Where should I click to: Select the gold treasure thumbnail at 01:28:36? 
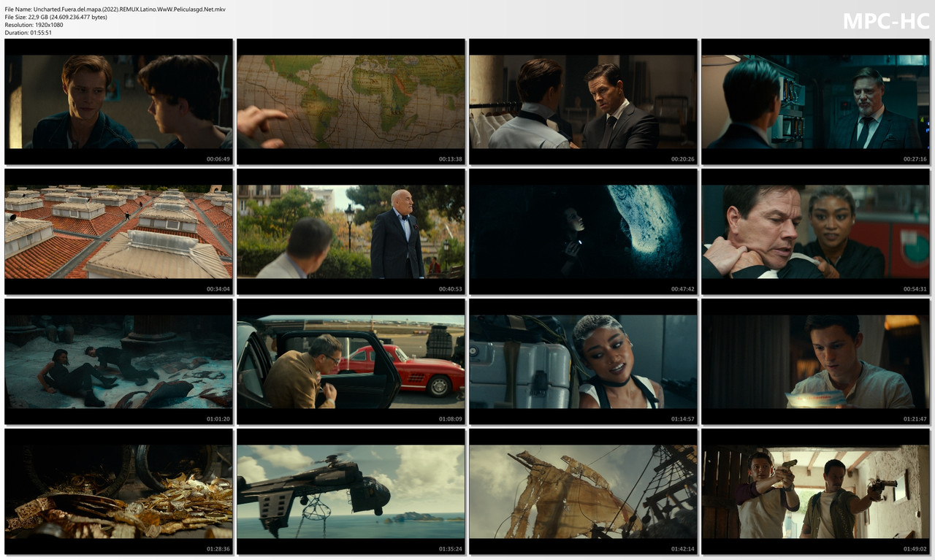tap(119, 491)
